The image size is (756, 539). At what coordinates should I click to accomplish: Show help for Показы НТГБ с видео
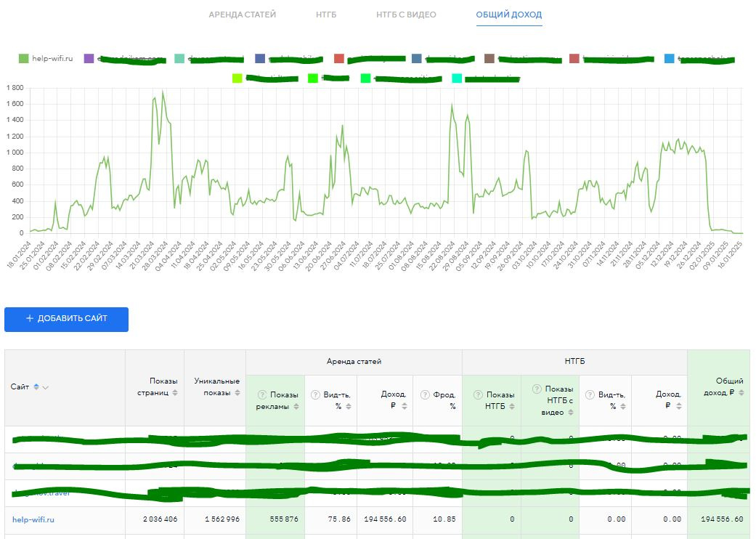[x=537, y=389]
